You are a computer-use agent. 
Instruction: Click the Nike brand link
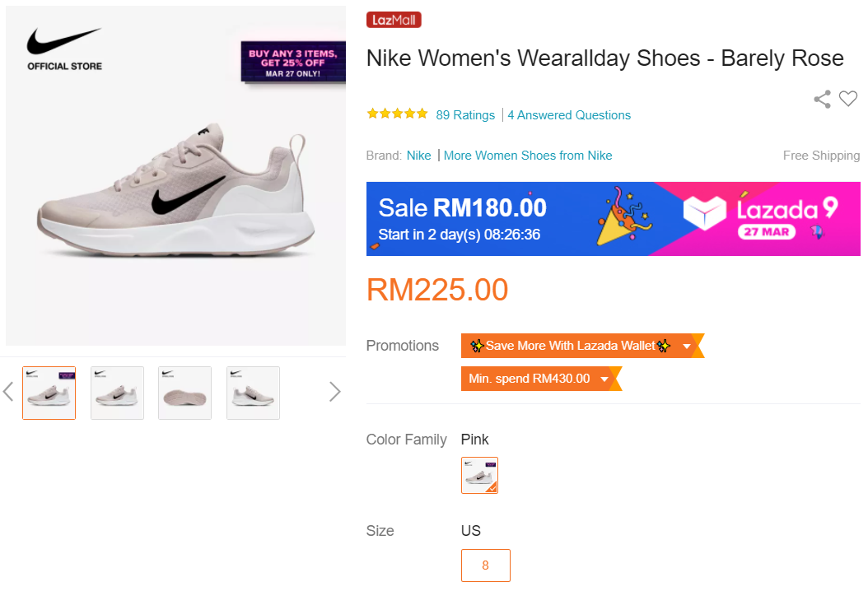click(418, 156)
